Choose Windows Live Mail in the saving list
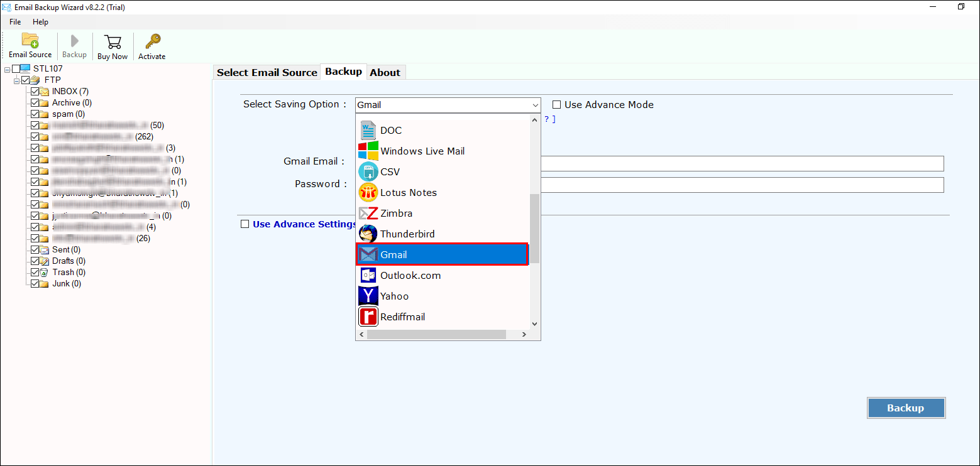The image size is (980, 466). point(443,151)
